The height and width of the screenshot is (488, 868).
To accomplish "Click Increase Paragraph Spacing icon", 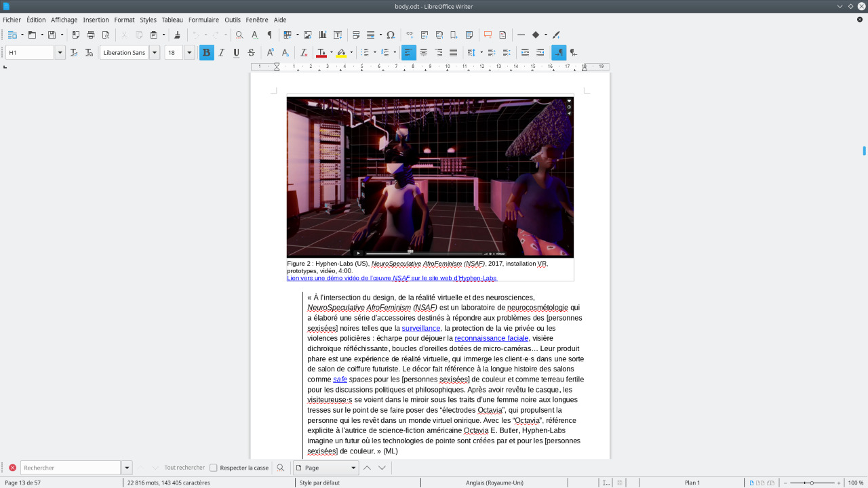I will click(492, 52).
